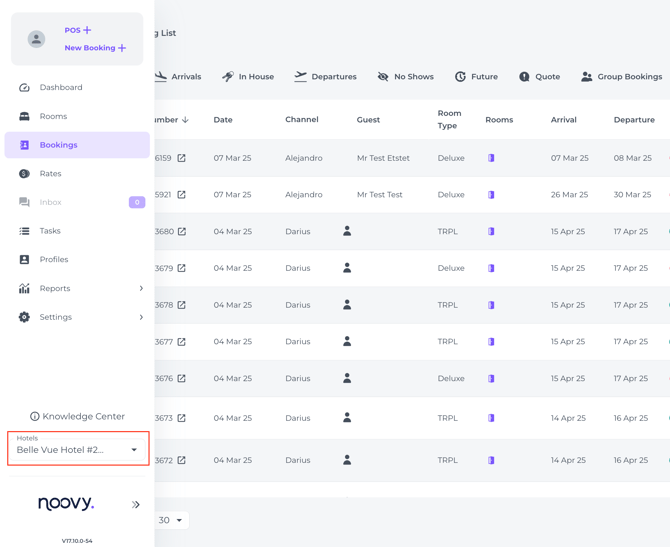This screenshot has width=670, height=547.
Task: Open booking 6159 external link icon
Action: click(x=182, y=158)
